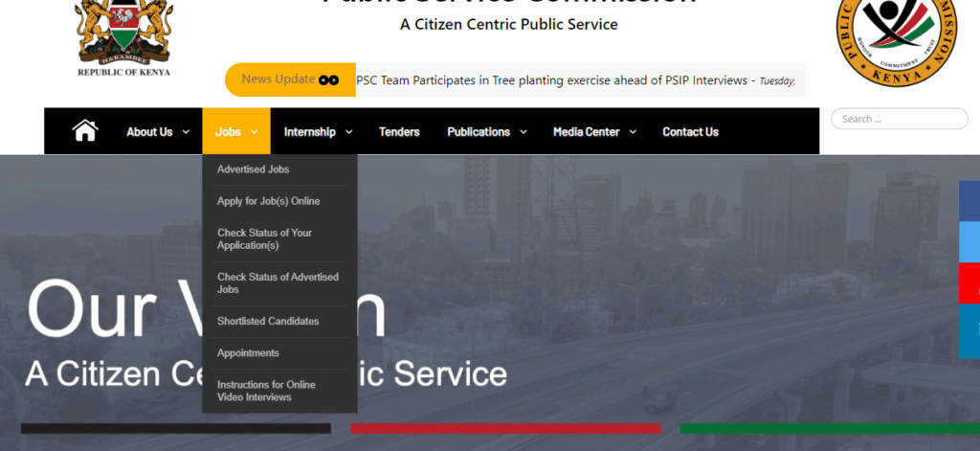Go to Contact Us

(x=691, y=132)
